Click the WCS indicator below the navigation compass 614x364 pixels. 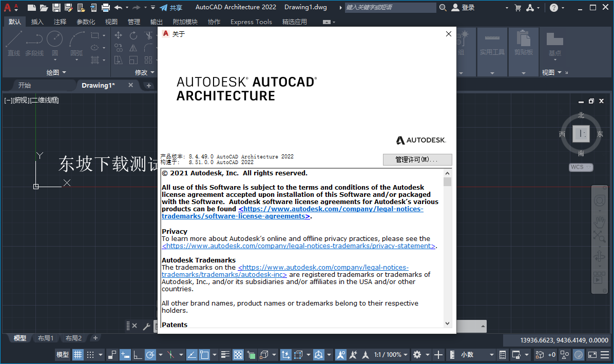click(x=581, y=167)
